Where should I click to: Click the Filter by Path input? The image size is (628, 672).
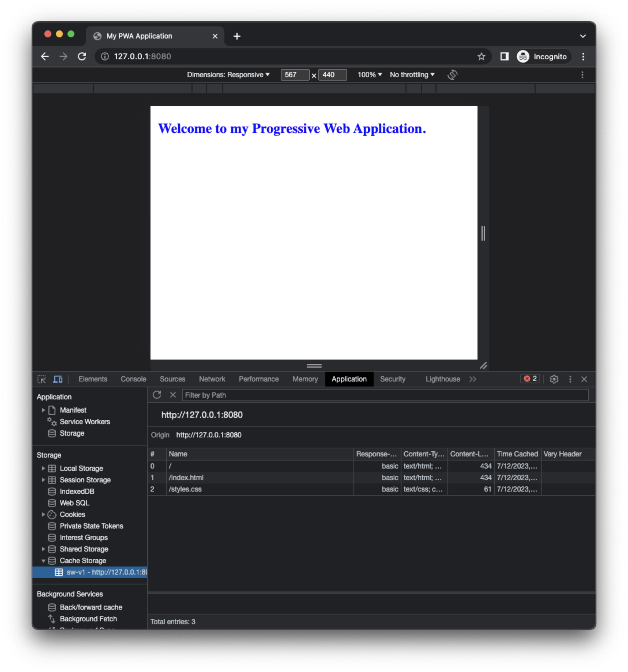tap(385, 395)
